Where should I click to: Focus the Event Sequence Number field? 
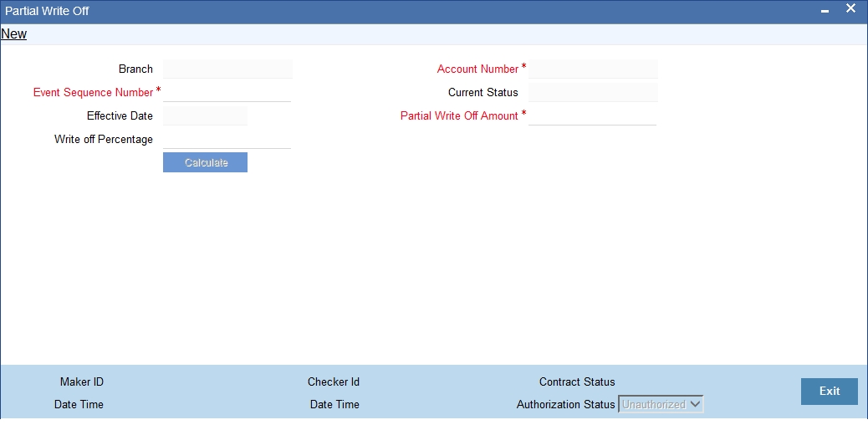(227, 92)
